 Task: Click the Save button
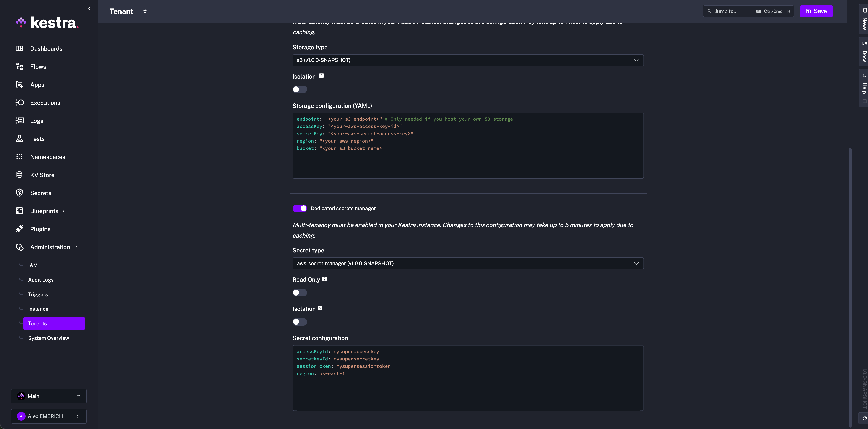[x=816, y=11]
